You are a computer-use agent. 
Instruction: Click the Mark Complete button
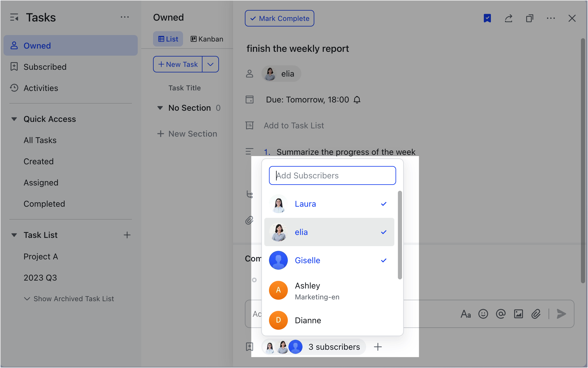coord(279,18)
